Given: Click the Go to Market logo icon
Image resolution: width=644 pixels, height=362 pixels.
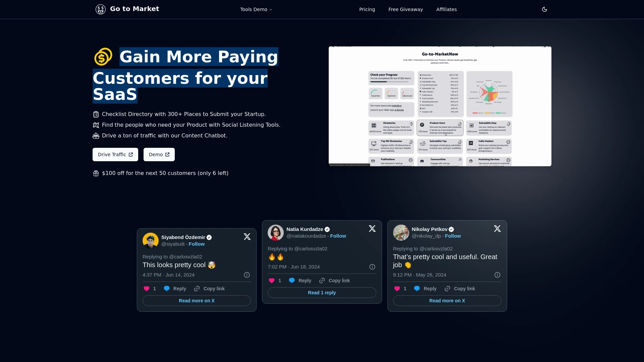Looking at the screenshot, I should tap(100, 9).
